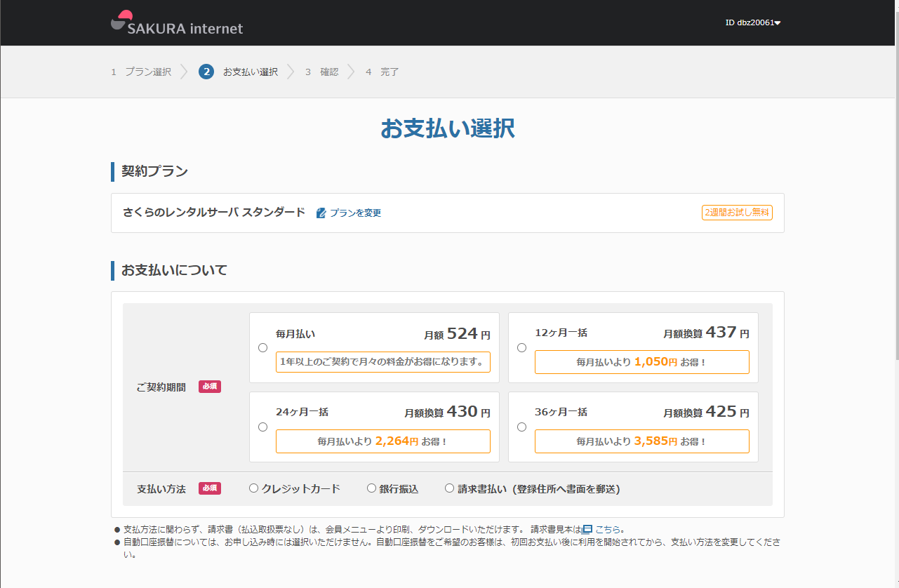Open the ID dbz20061 account dropdown

point(753,22)
